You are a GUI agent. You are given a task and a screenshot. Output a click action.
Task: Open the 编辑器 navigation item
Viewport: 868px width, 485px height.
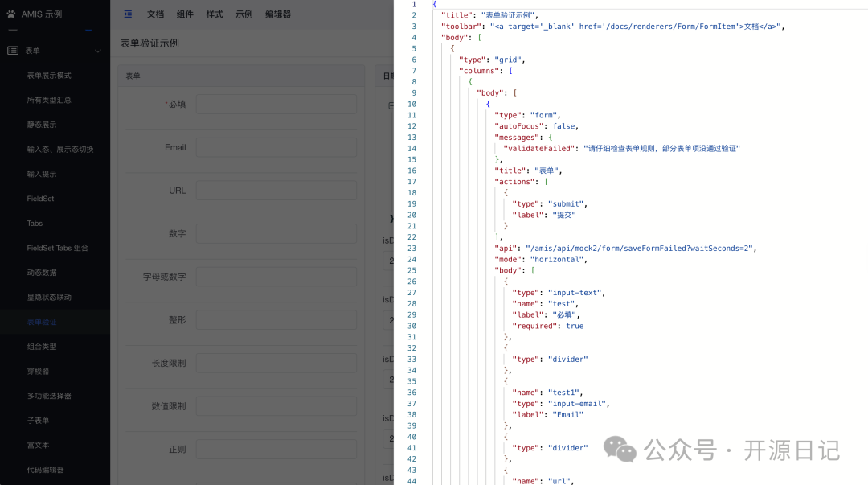278,14
